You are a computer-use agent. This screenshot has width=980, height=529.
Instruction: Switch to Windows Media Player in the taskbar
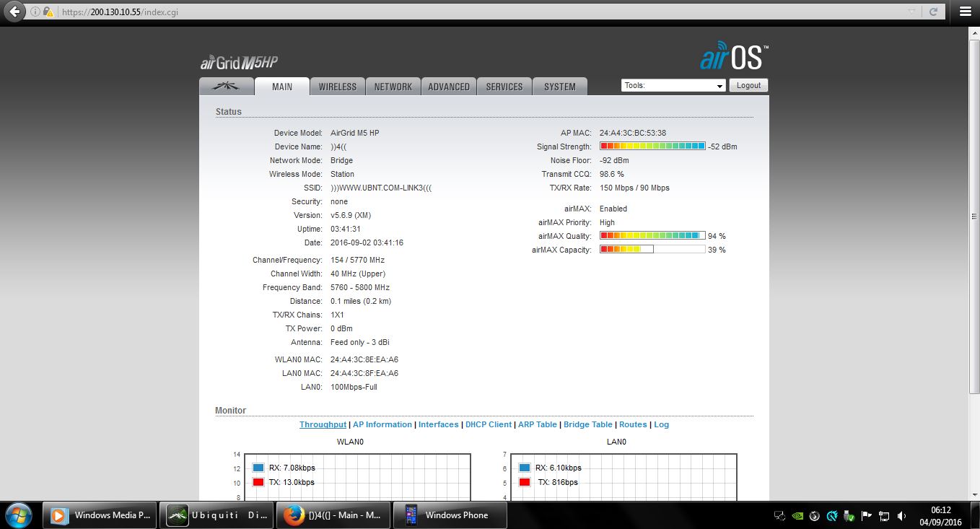pos(100,515)
